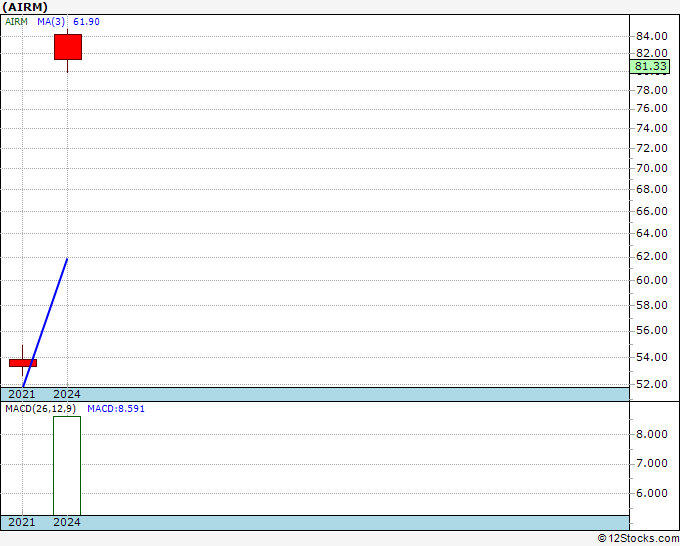The height and width of the screenshot is (546, 680).
Task: Click the 2024 label on MACD panel axis
Action: [x=67, y=522]
